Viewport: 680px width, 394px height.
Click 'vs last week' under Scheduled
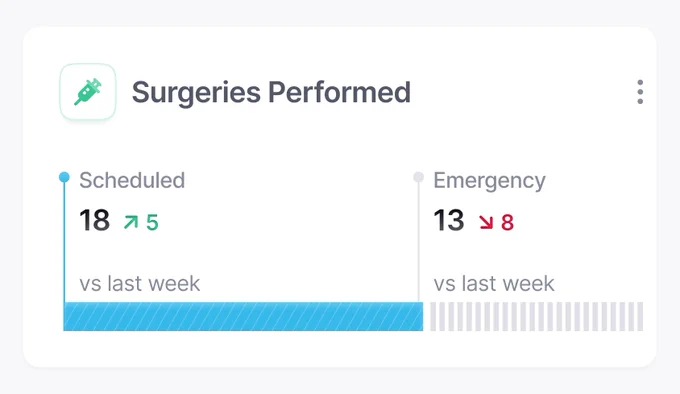click(x=140, y=284)
